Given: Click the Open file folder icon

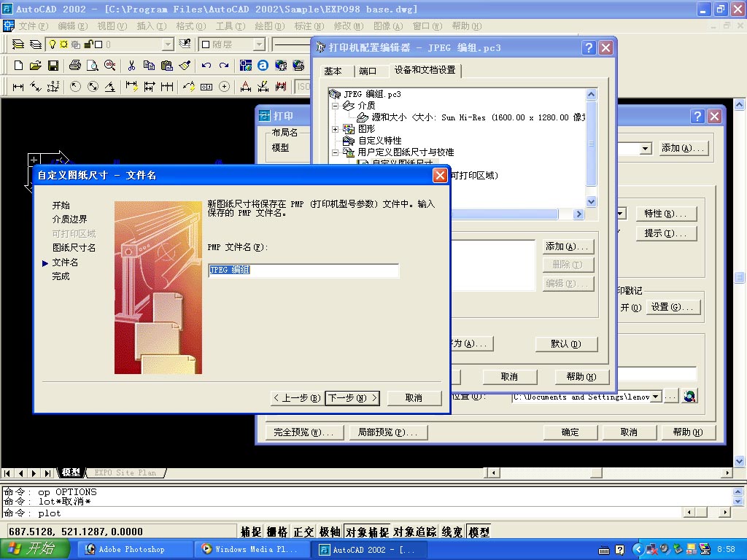Looking at the screenshot, I should [x=35, y=65].
